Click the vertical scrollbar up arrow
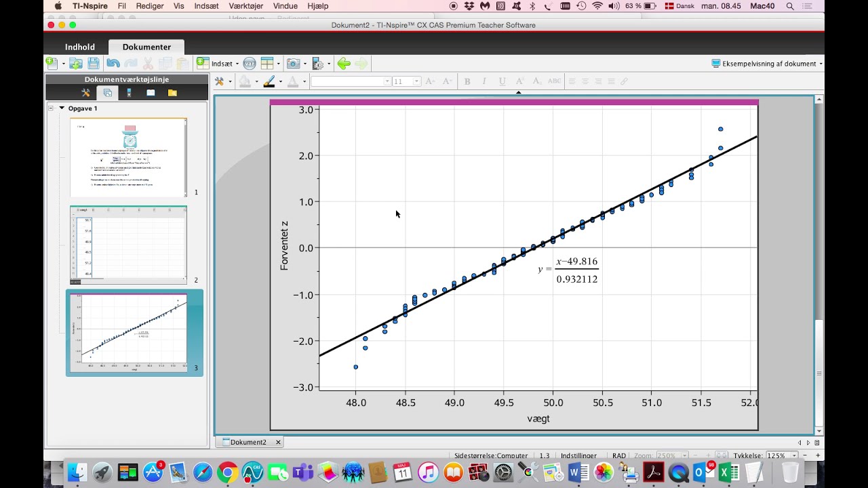The image size is (868, 488). (819, 100)
